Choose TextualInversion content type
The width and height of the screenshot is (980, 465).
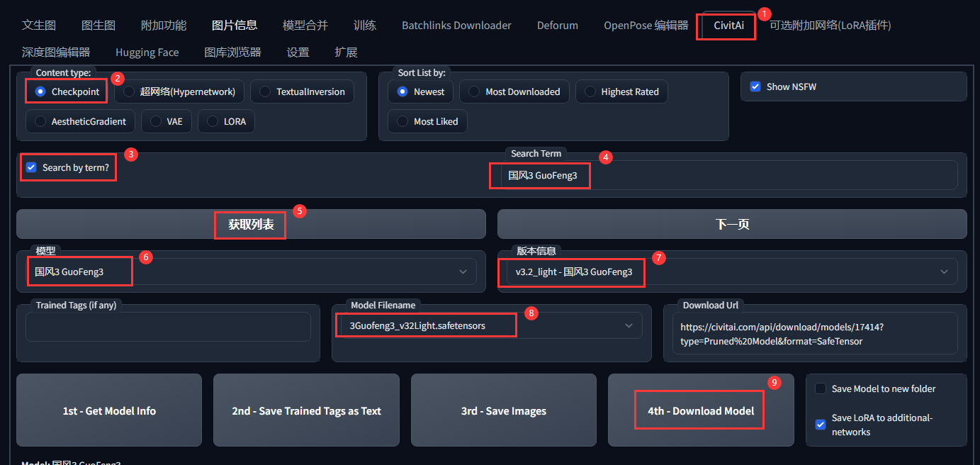coord(302,91)
